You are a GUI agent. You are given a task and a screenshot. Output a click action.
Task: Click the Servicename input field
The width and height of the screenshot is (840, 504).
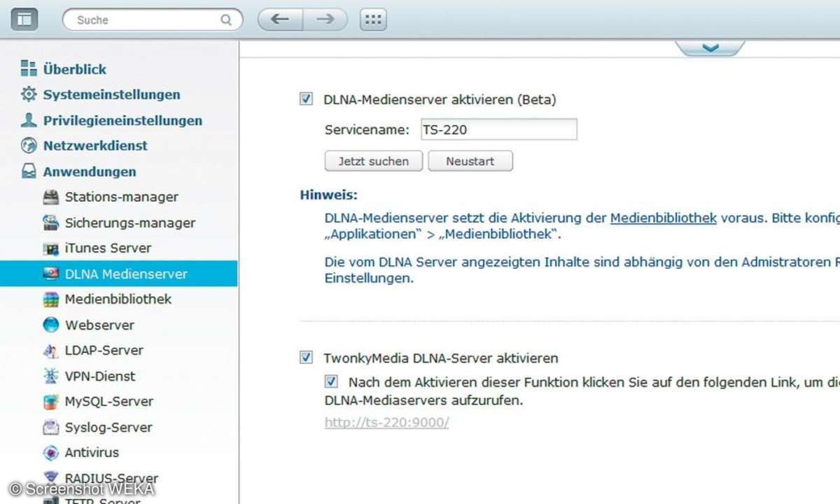(498, 129)
